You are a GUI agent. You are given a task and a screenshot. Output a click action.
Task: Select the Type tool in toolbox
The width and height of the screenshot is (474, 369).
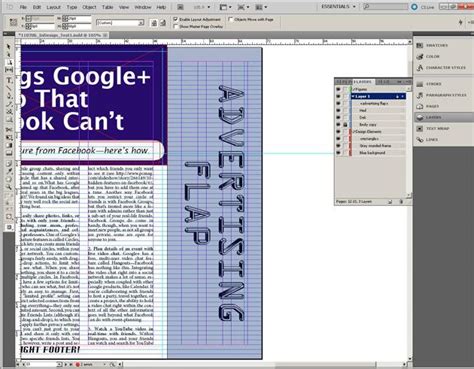click(9, 80)
